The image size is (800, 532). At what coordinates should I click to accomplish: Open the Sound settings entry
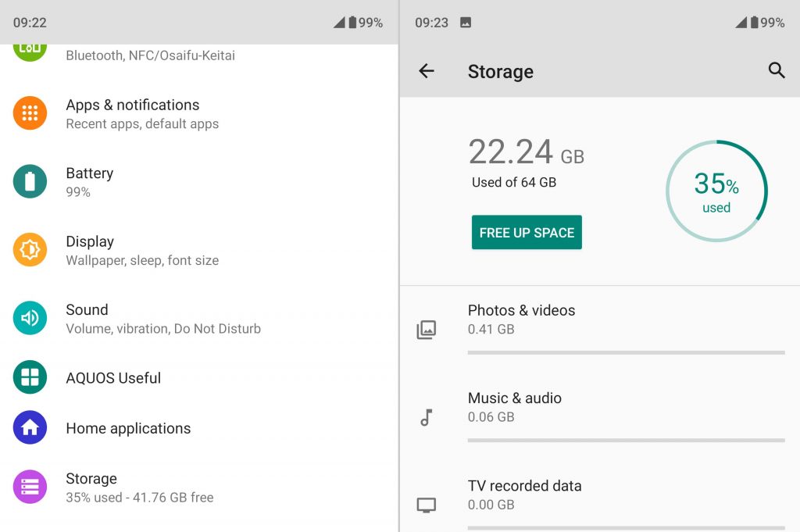[x=199, y=318]
